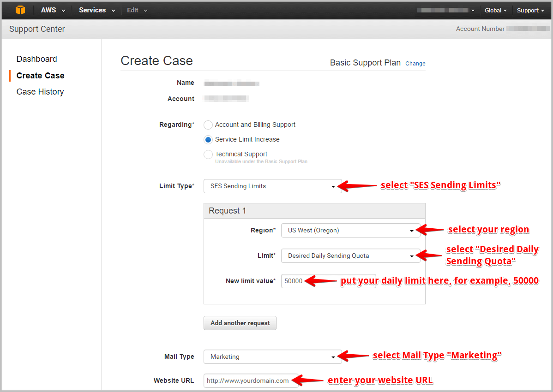Open the AWS menu in top bar

coord(53,10)
